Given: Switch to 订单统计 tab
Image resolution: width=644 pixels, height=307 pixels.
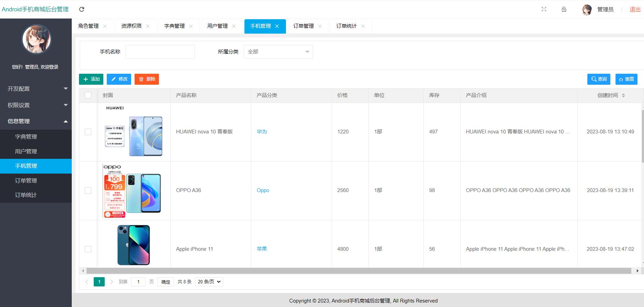Looking at the screenshot, I should (x=346, y=26).
